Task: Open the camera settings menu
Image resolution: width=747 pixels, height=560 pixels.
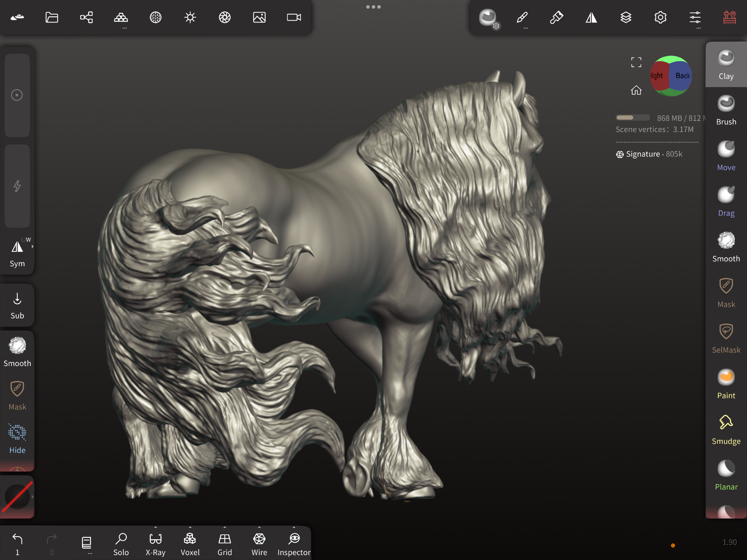Action: (294, 17)
